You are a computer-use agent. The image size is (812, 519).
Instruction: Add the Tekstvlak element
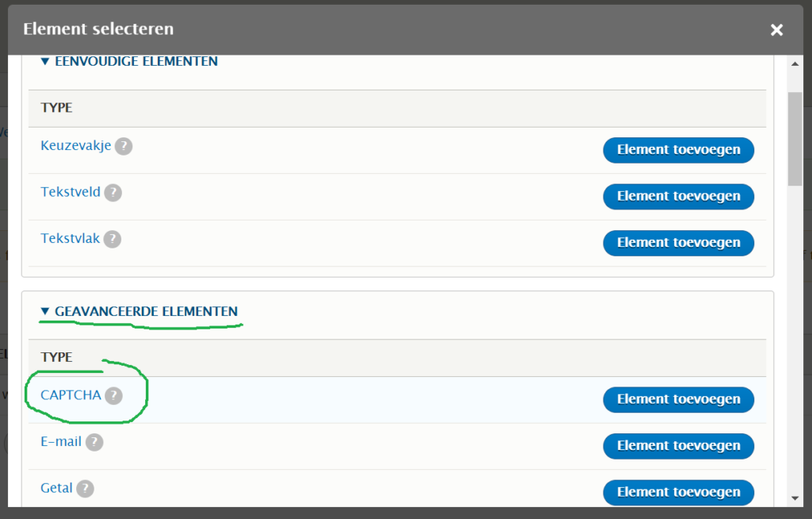point(678,243)
